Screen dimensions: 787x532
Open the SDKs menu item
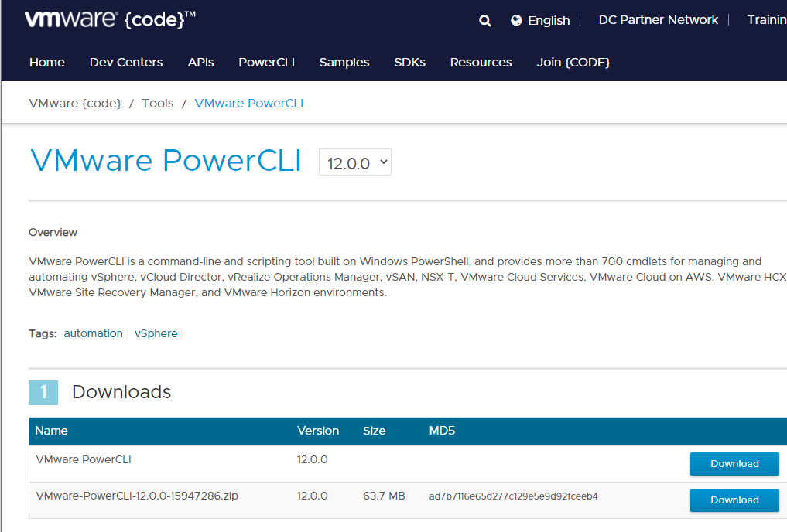(409, 62)
